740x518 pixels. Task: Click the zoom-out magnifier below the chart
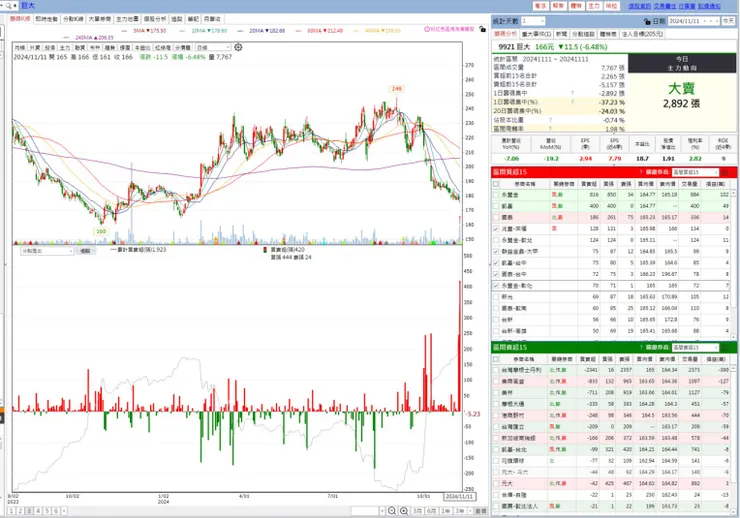392,511
